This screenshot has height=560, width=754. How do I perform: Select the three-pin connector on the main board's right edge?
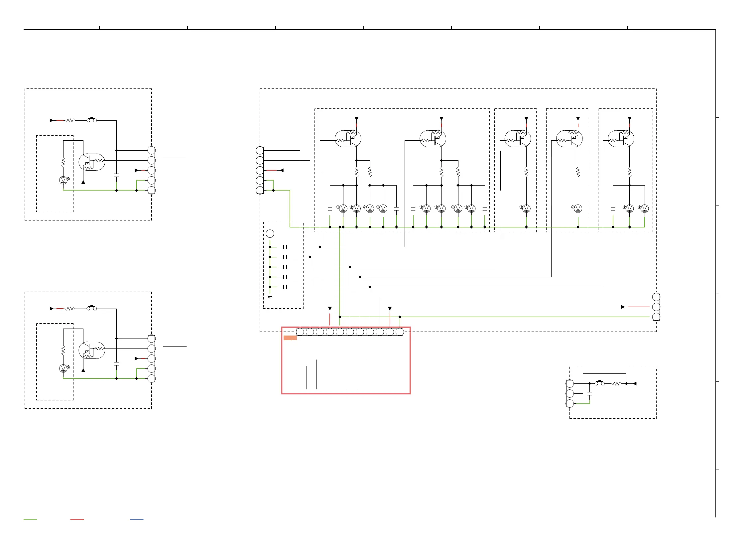coord(656,307)
